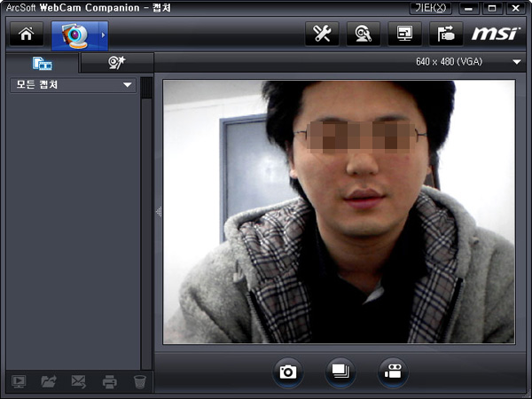Screen dimensions: 532x399
Task: Click the live webcam preview
Action: point(339,212)
